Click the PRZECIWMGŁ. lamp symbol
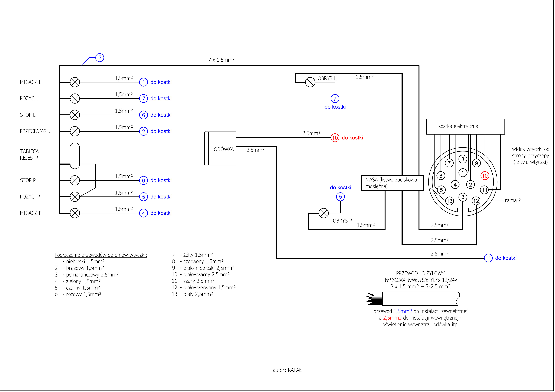This screenshot has width=555, height=392. click(75, 131)
